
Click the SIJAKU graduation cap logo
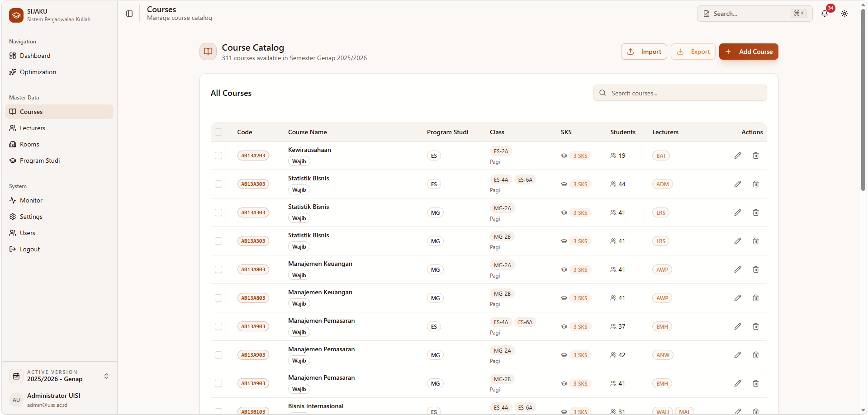(16, 15)
